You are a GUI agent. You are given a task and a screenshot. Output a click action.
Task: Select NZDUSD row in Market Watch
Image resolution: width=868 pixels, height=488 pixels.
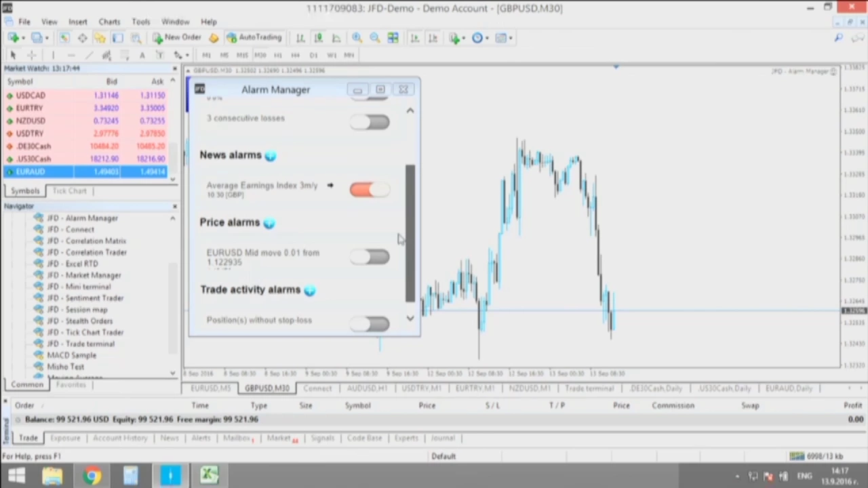[85, 121]
